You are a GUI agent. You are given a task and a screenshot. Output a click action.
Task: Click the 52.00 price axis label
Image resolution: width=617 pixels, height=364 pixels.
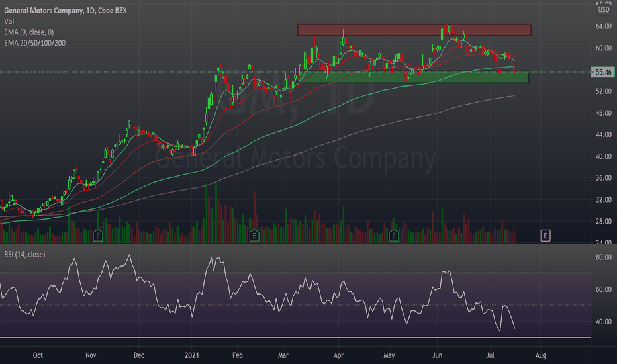click(603, 91)
